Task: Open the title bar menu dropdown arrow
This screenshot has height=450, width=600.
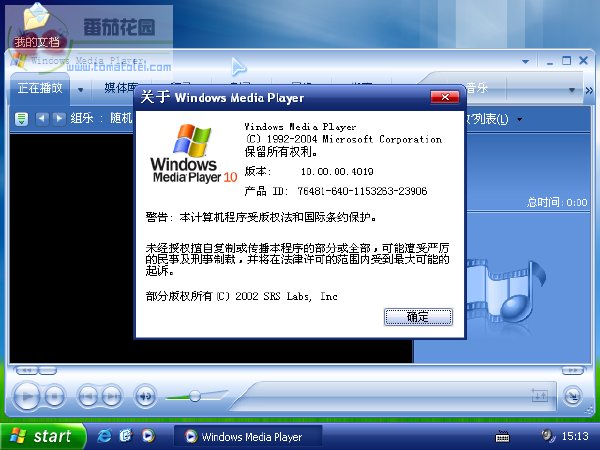Action: [525, 61]
